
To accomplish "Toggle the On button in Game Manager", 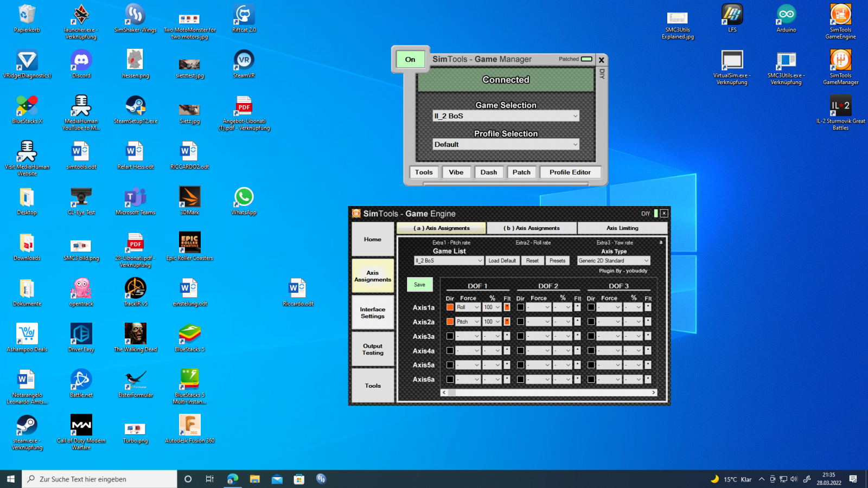I will [410, 60].
